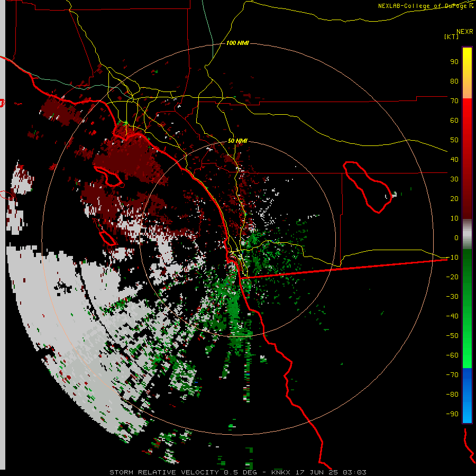
Task: Click the 50 NMI range ring label
Action: (237, 141)
